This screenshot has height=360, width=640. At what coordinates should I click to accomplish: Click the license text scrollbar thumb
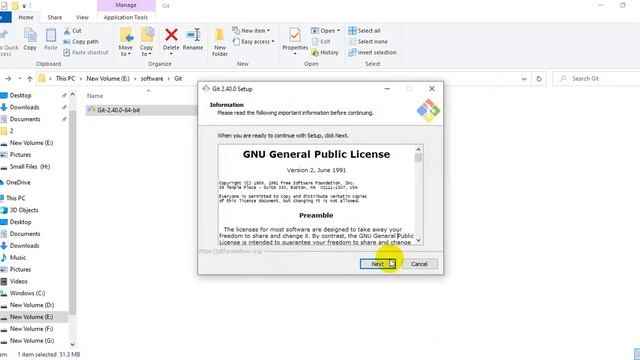pos(418,158)
